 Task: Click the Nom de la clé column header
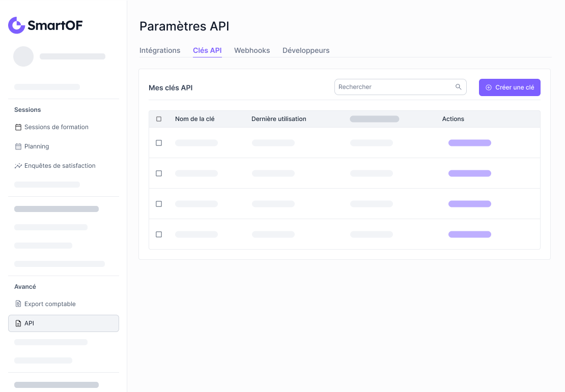[x=194, y=119]
